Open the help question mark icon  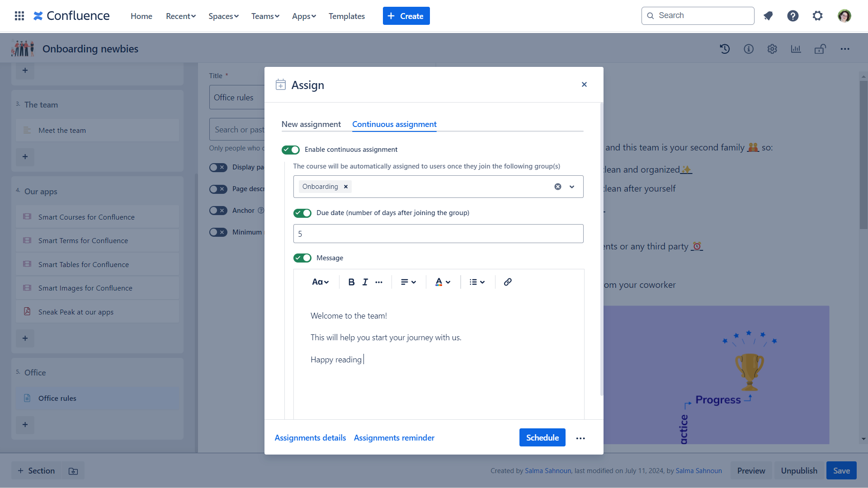pos(793,16)
